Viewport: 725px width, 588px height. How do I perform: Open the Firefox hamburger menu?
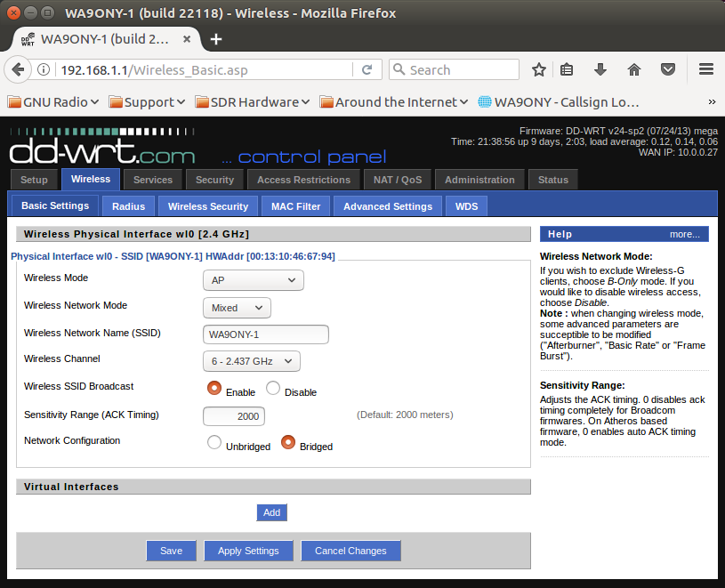[x=706, y=69]
